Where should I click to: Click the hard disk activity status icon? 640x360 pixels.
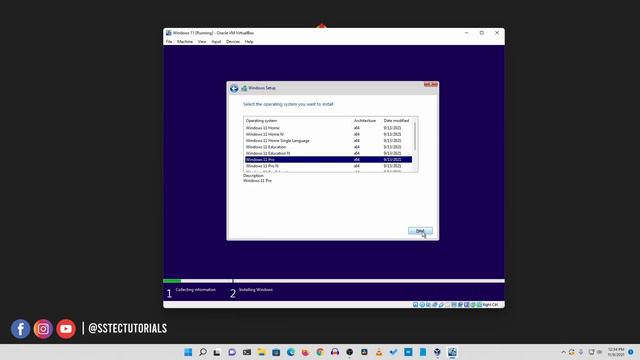[x=416, y=305]
